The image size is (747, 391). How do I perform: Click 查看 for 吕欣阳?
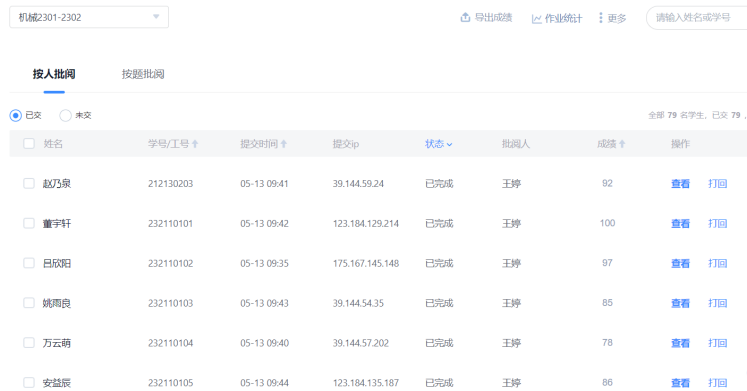pos(680,263)
